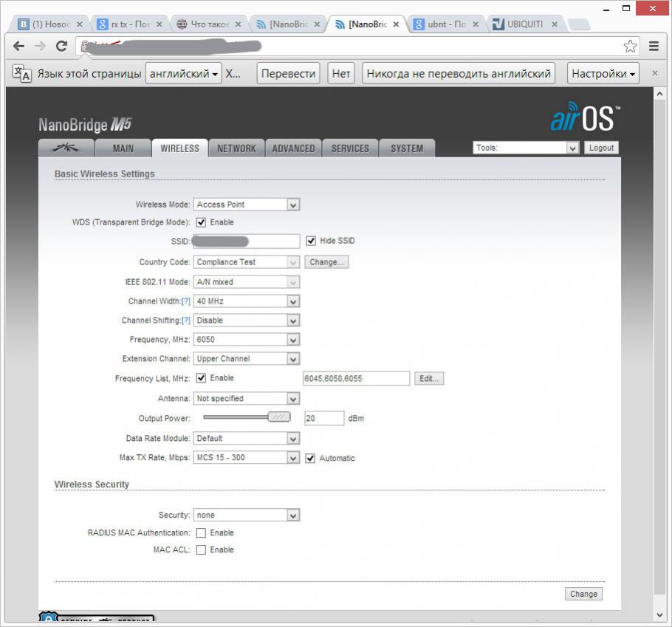Open the Security type dropdown
672x627 pixels.
247,515
